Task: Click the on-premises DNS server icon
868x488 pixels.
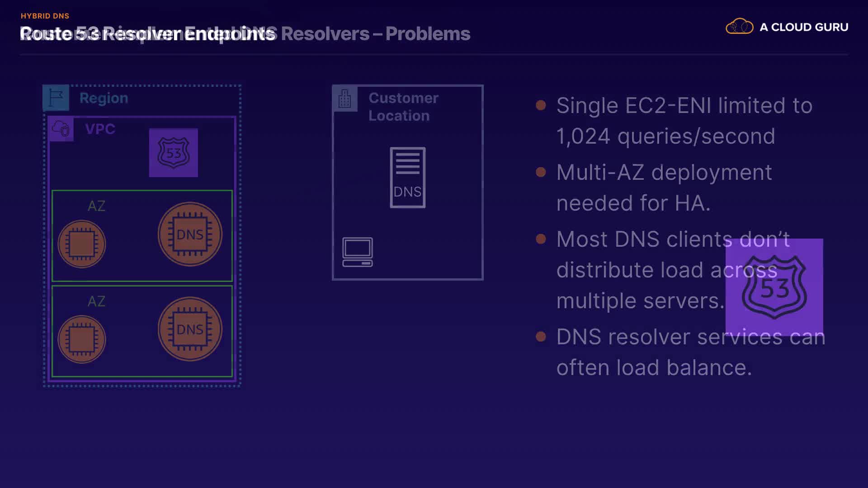Action: pos(408,178)
